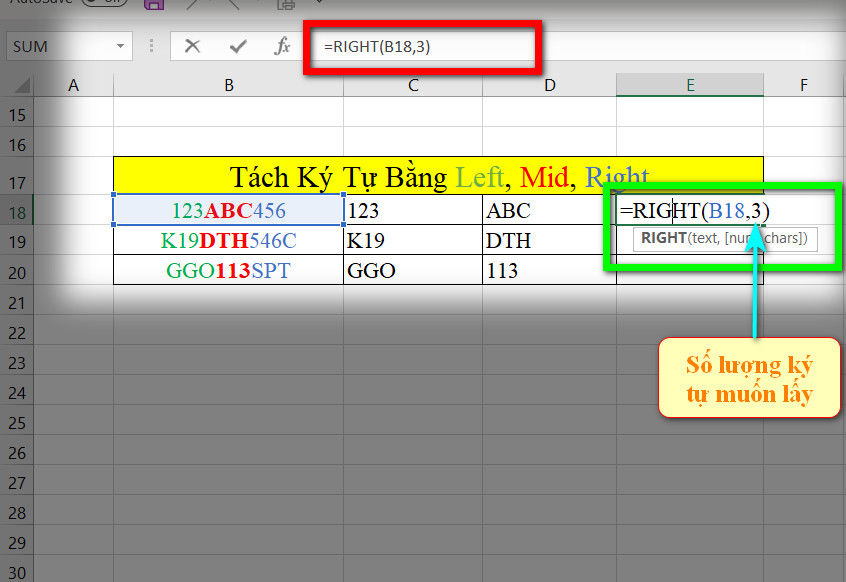846x582 pixels.
Task: Select cell D19 containing "DTH"
Action: click(x=550, y=240)
